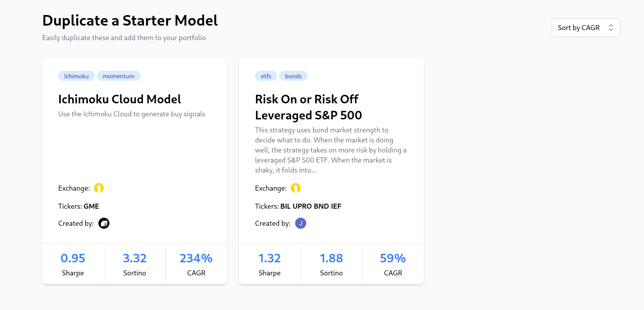Click the 1.88 Sortino stat

click(331, 258)
